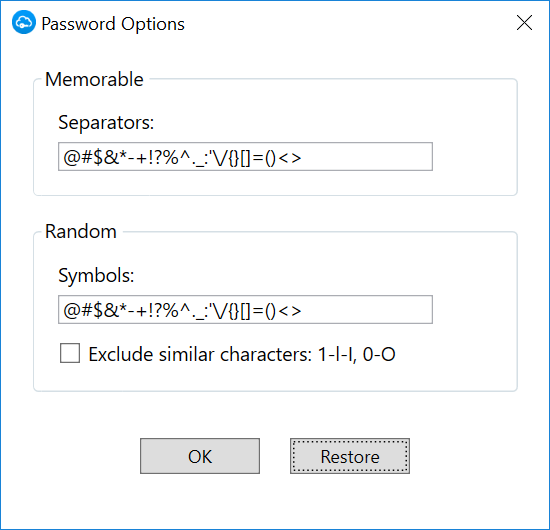Click blank space inside the Memorable group box
The image size is (550, 530).
(474, 123)
